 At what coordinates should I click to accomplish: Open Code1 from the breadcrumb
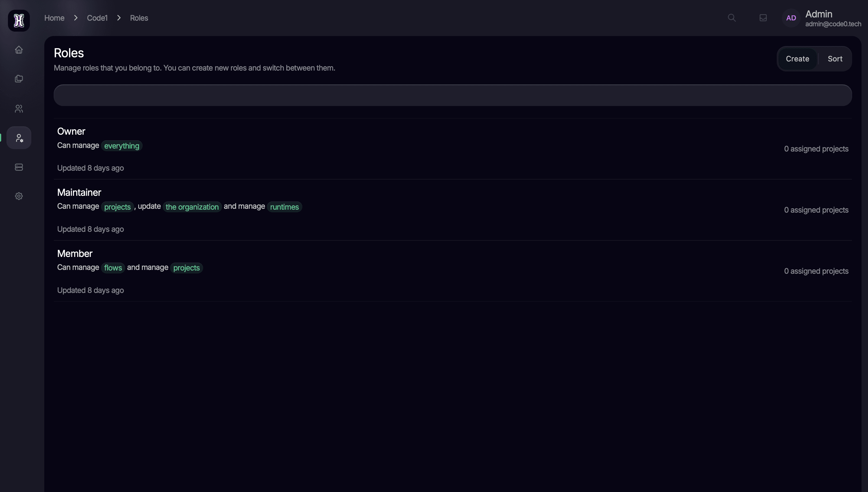pyautogui.click(x=97, y=18)
